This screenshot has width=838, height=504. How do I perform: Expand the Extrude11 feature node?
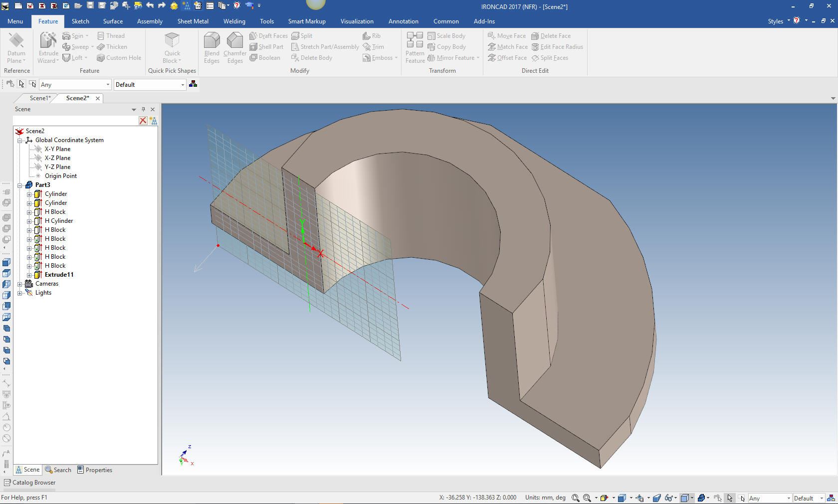[29, 275]
